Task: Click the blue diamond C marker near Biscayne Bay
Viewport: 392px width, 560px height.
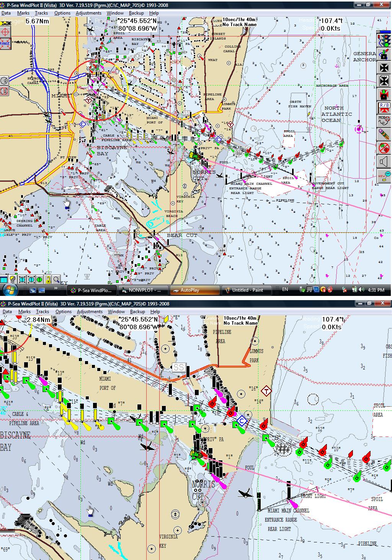Action: point(83,124)
